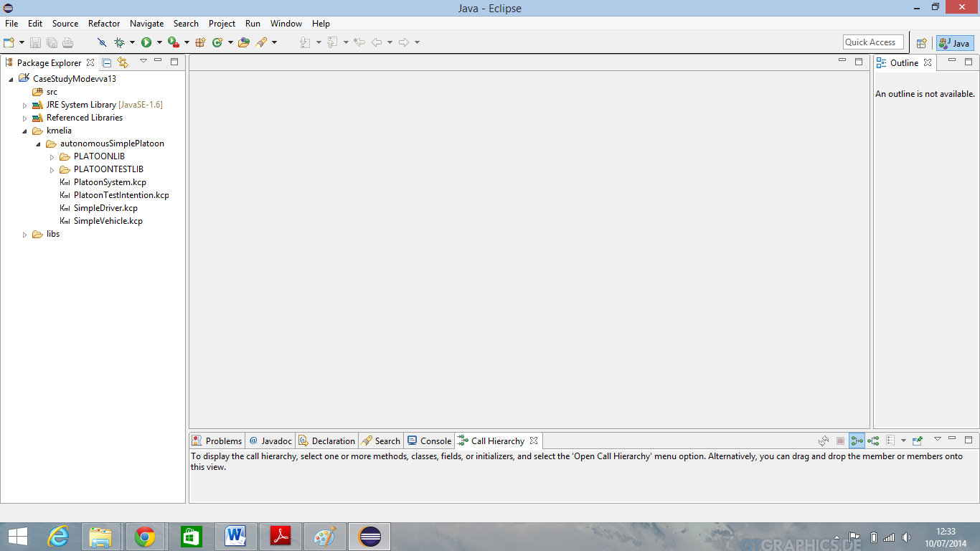Screen dimensions: 980x551
Task: Select the PlatoonSystem.kcp file
Action: (110, 182)
